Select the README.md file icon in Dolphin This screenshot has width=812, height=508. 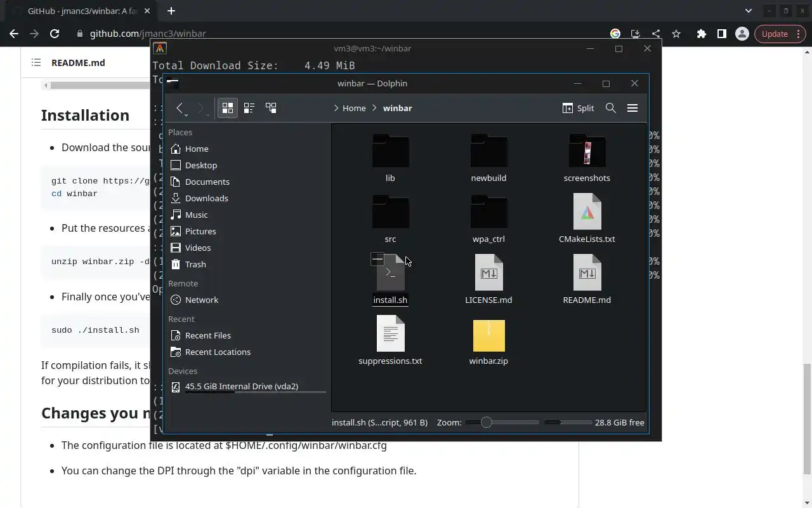[x=587, y=272]
